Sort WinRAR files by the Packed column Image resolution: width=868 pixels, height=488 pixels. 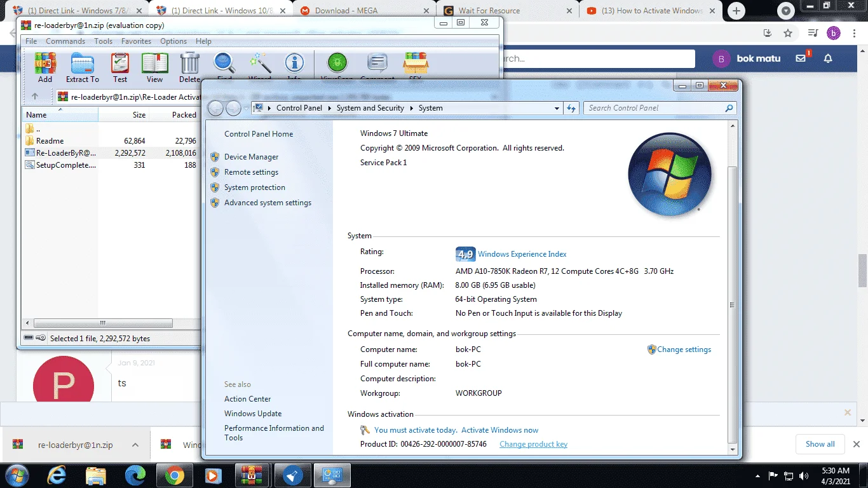tap(174, 115)
